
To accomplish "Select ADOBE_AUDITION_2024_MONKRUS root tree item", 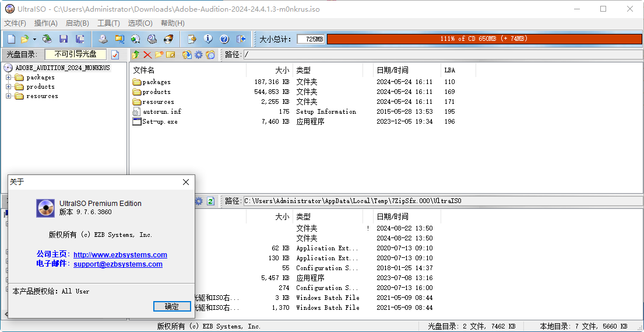I will (x=62, y=68).
